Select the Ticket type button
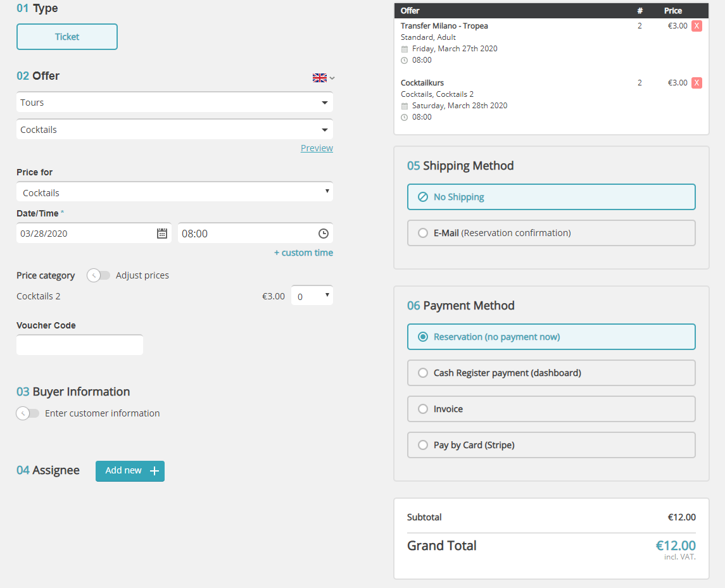Screen dimensions: 725x588 pos(67,37)
